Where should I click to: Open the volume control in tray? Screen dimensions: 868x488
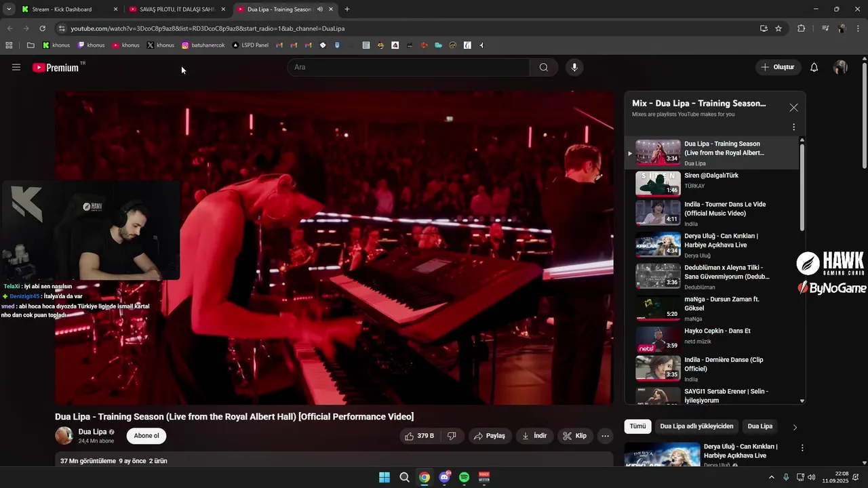812,477
